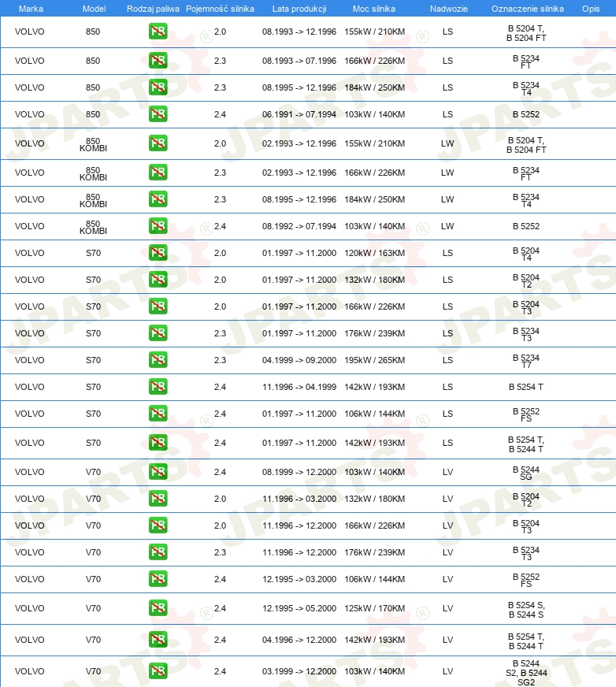Select the date 11.1996 -> 03.2000

tap(299, 499)
